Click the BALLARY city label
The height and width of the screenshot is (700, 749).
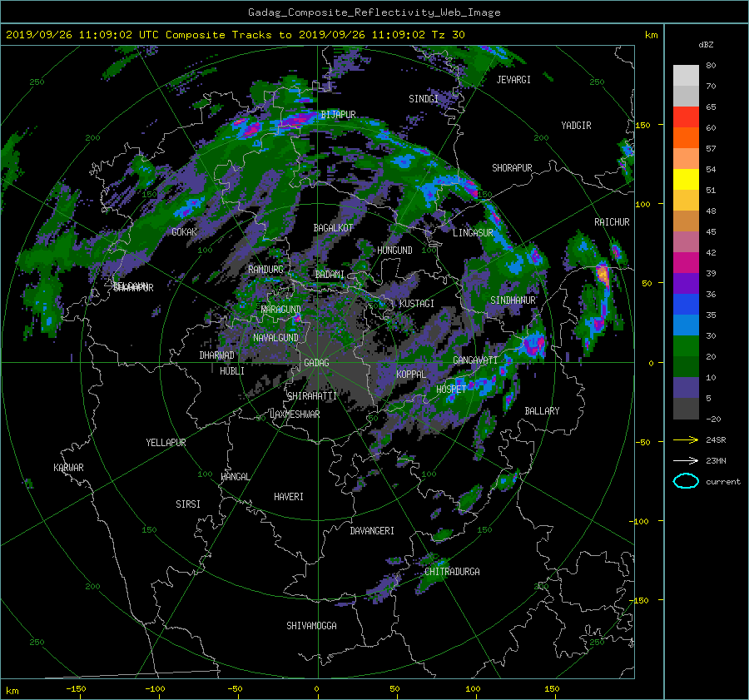tap(542, 411)
